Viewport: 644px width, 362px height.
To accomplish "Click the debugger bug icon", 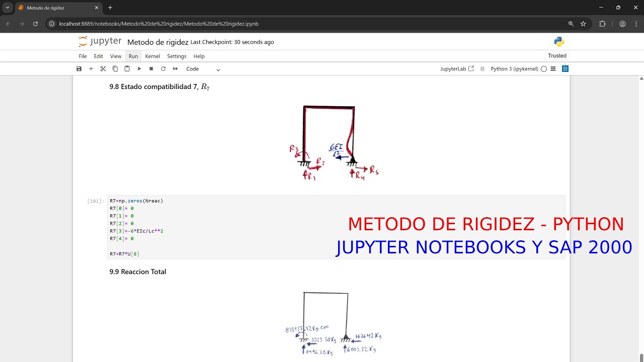I will coord(482,69).
